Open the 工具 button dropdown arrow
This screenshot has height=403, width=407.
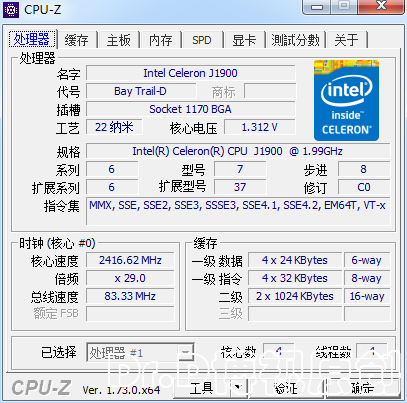tap(238, 387)
